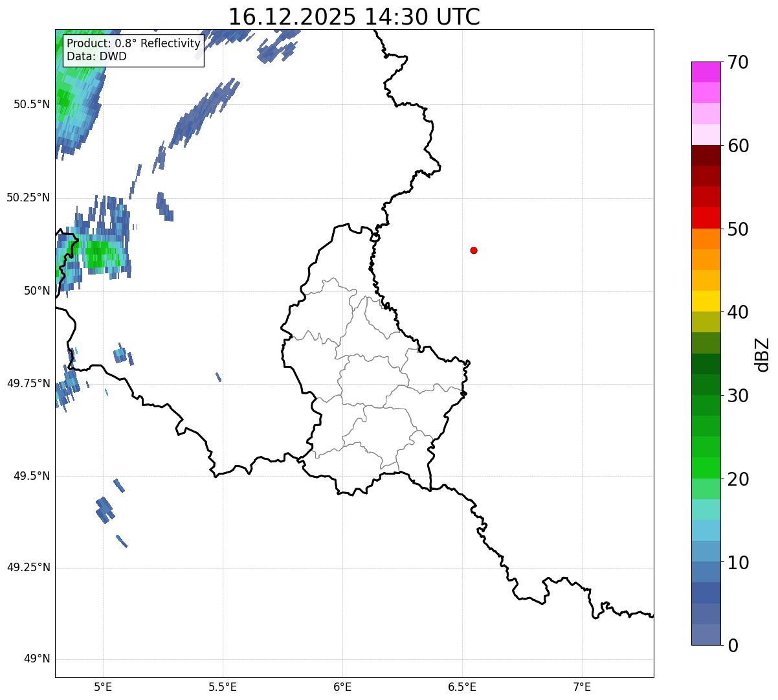Click the red station marker dot on the map
The image size is (778, 700).
click(x=474, y=250)
